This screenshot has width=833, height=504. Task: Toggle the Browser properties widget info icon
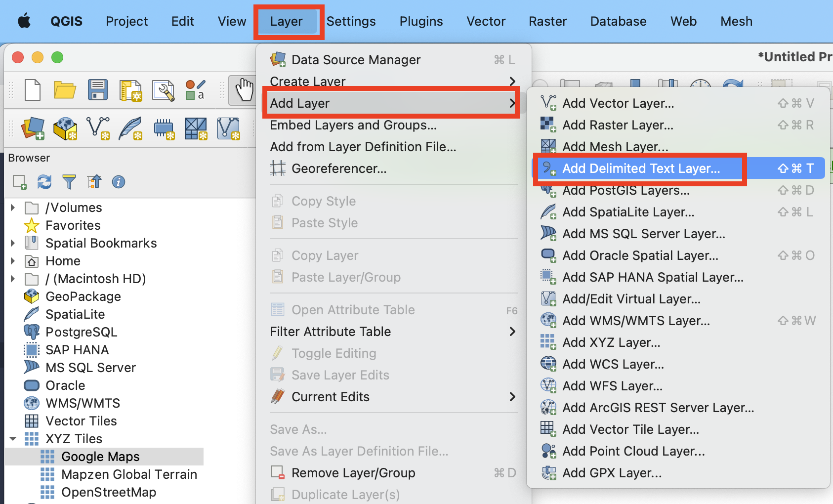(x=119, y=182)
